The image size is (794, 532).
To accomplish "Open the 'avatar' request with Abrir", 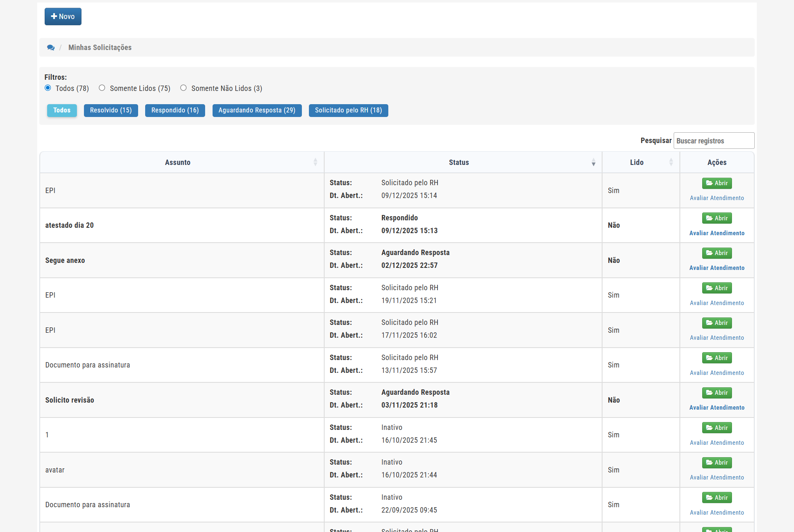I will (x=717, y=463).
